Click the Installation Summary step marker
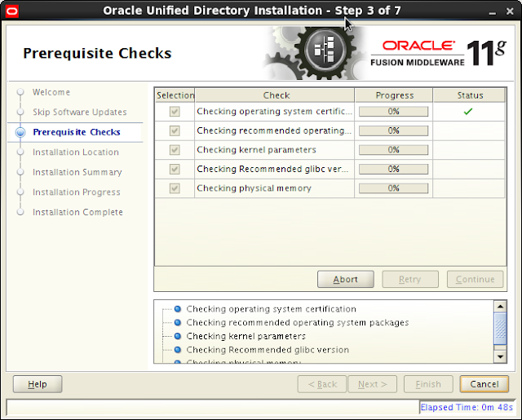This screenshot has height=420, width=522. click(20, 172)
